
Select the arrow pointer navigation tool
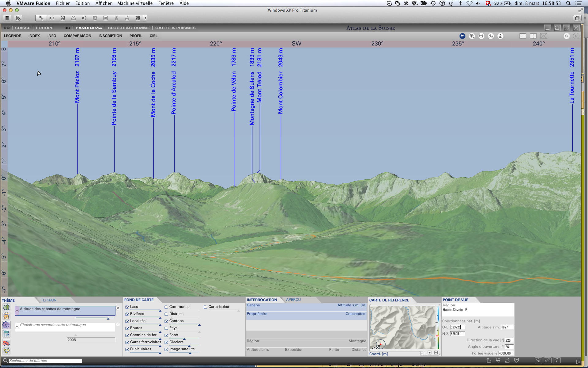click(462, 36)
